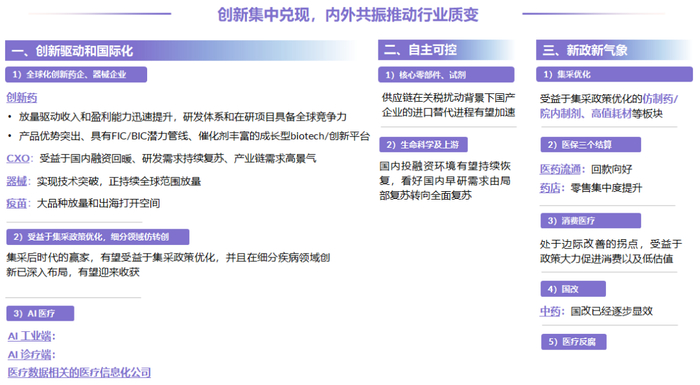700x385 pixels.
Task: Click the label 2) 生命科学及上游
Action: tap(424, 145)
